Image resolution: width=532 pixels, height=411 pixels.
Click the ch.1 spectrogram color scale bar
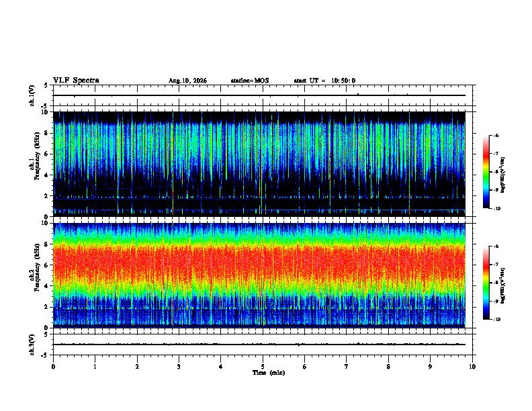point(486,172)
